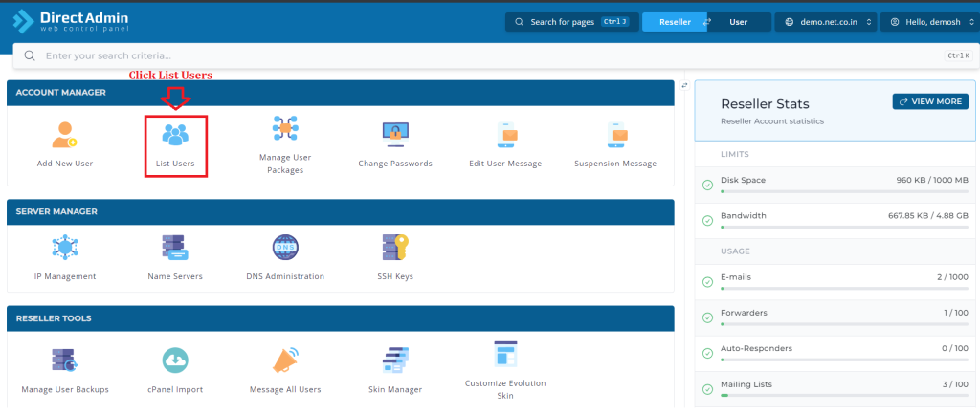The image size is (980, 415).
Task: Click the Mailing Lists status check icon
Action: tap(707, 389)
